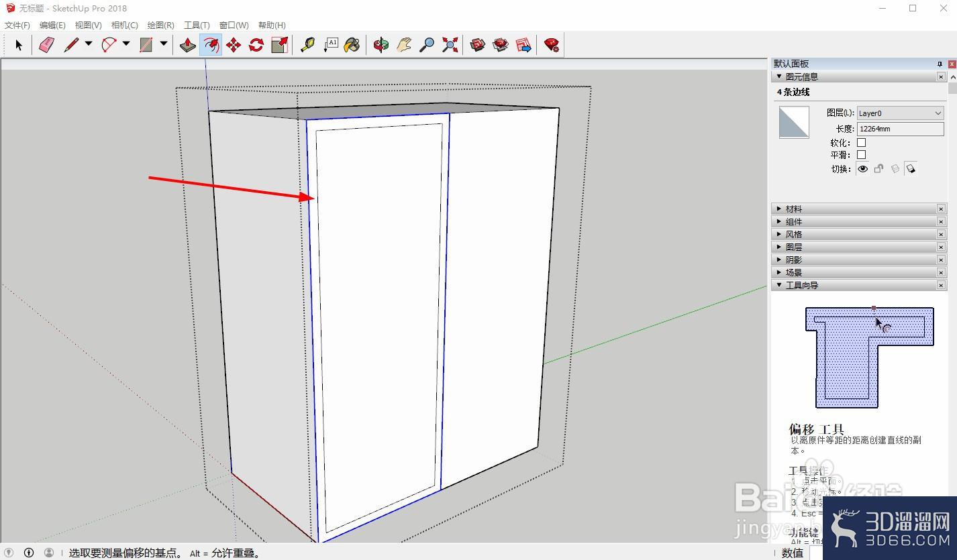Viewport: 957px width, 560px height.
Task: Click the Offset tool instructor illustration
Action: (870, 357)
